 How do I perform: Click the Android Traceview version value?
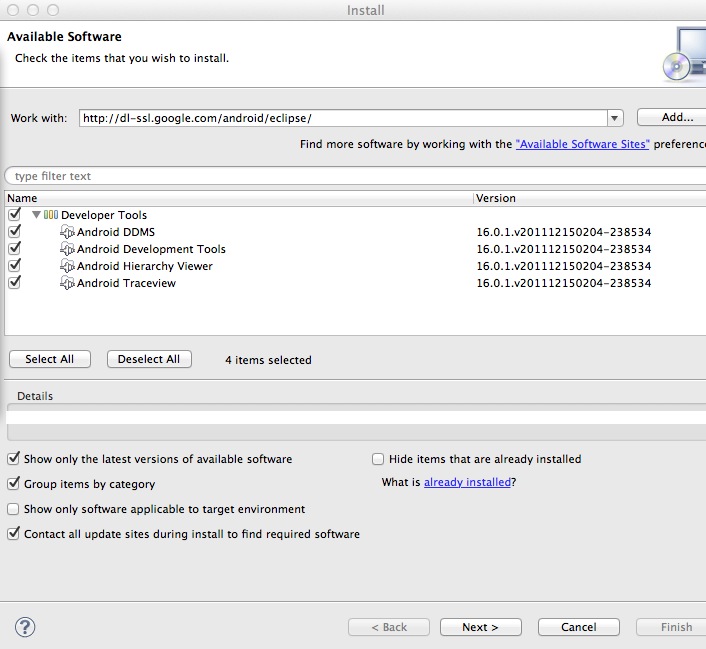(564, 283)
